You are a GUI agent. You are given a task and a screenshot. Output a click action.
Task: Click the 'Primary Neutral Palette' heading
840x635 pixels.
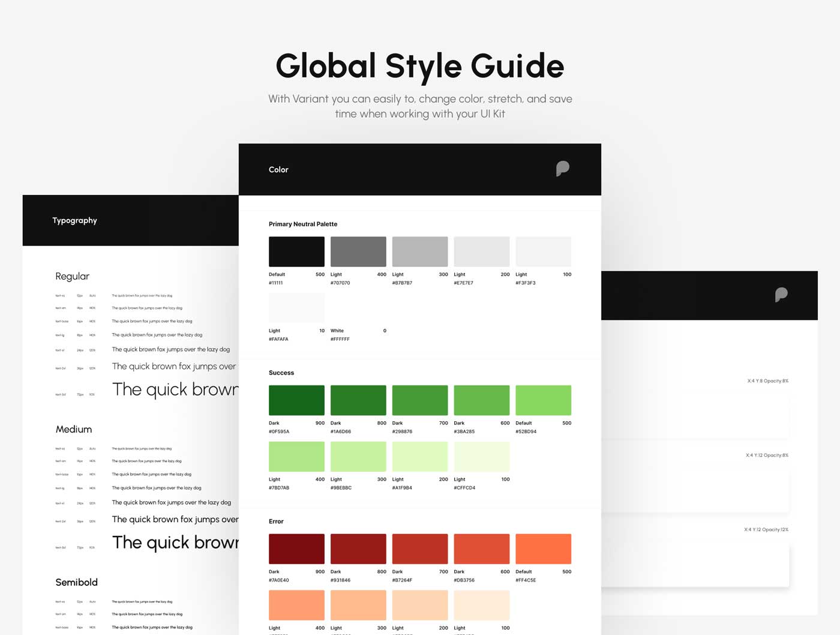[303, 224]
